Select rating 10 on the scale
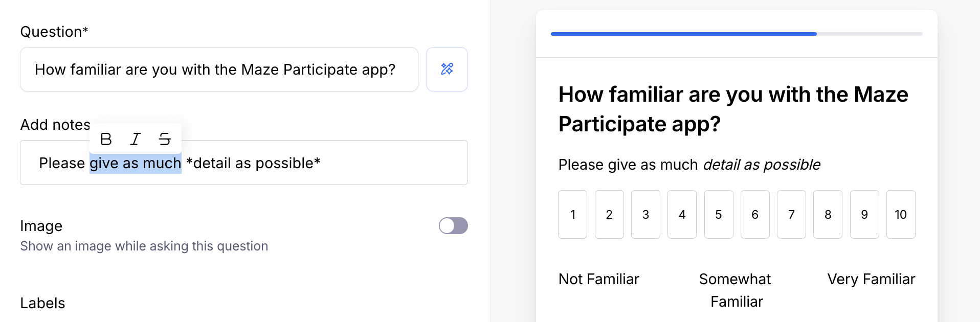This screenshot has width=980, height=322. pyautogui.click(x=901, y=215)
